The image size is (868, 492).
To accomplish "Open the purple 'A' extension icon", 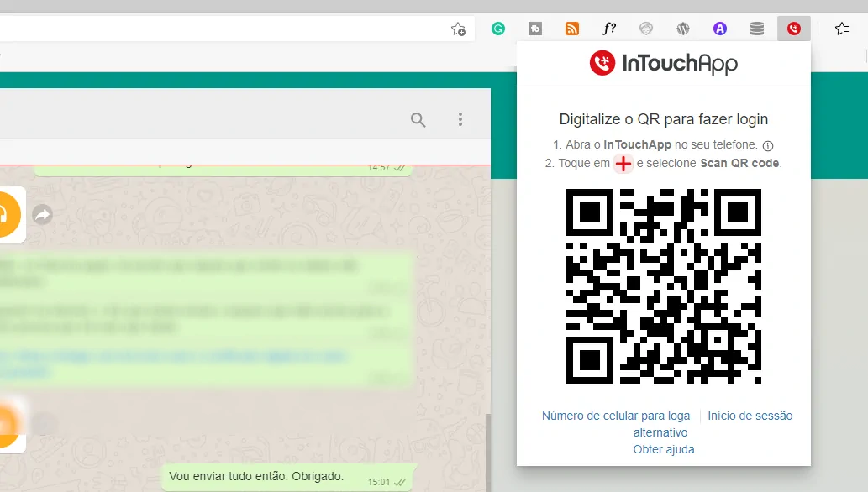I will click(x=719, y=29).
